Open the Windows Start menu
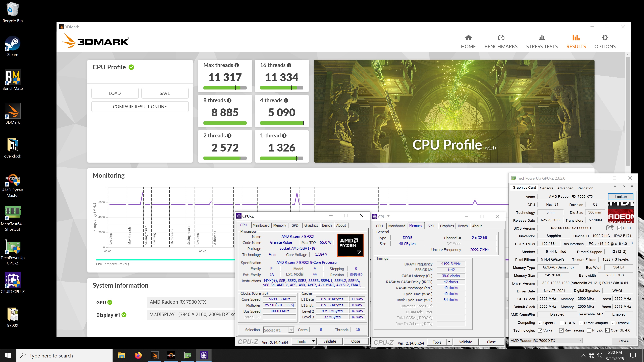 coord(8,355)
